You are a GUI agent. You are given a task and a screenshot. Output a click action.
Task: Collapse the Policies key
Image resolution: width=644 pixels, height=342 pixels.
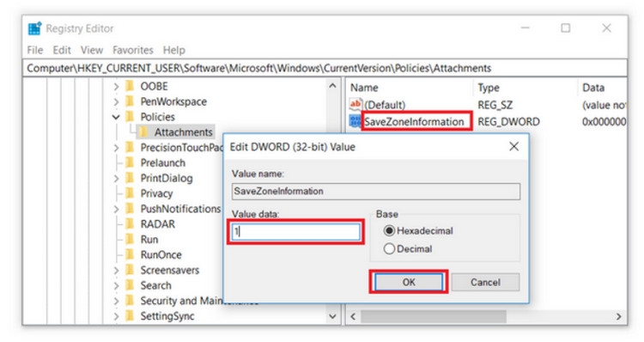click(x=116, y=117)
